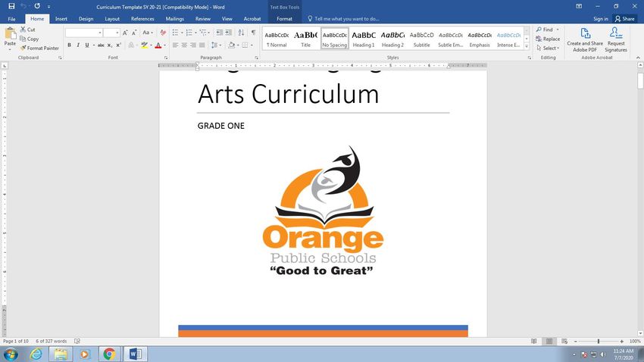Apply strikethrough formatting (abc)
644x362 pixels.
(x=101, y=45)
